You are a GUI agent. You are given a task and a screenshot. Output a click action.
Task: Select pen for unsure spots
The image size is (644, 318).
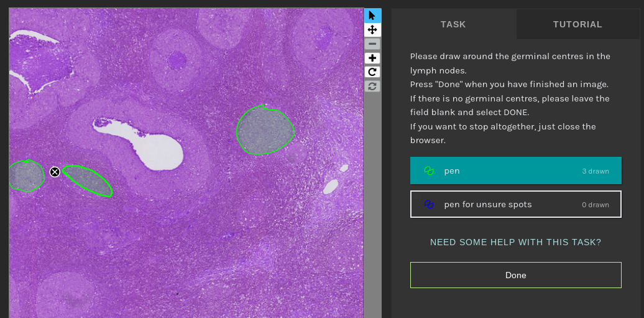[x=516, y=204]
